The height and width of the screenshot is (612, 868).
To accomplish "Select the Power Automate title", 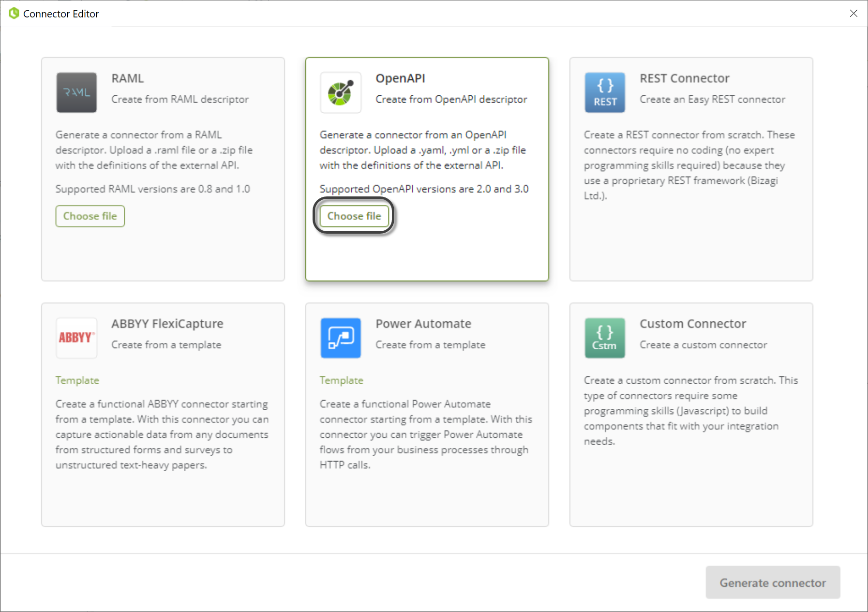I will [x=423, y=324].
